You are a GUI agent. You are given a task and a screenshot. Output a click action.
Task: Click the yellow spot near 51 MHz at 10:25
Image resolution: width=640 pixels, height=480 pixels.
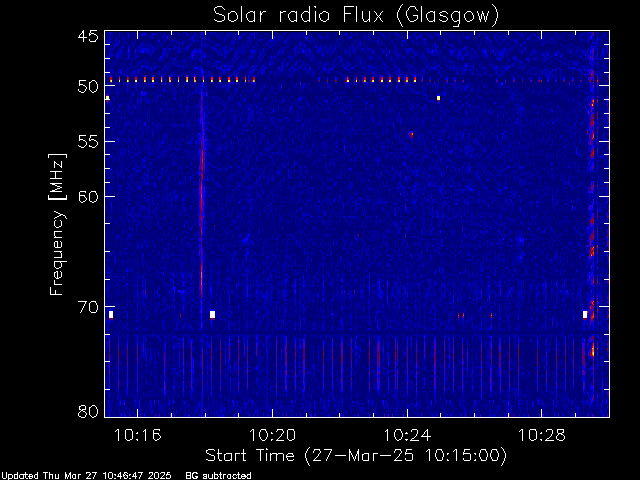[438, 98]
